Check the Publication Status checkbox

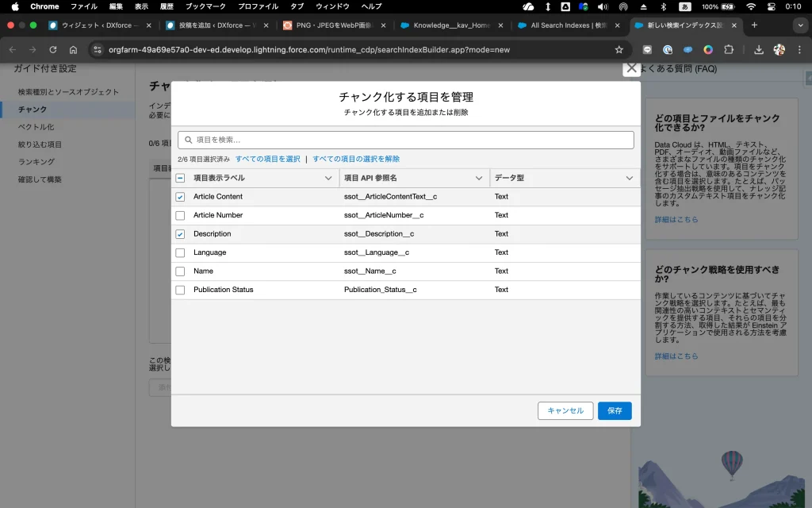tap(180, 290)
